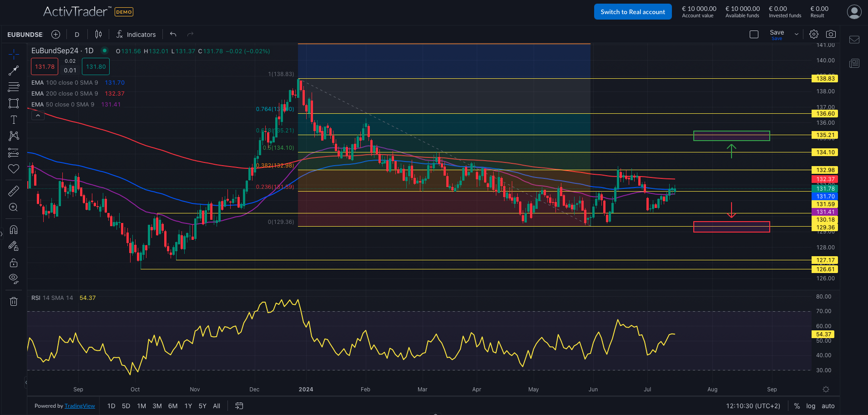The width and height of the screenshot is (868, 415).
Task: Open the TradingView link at the bottom
Action: (80, 405)
